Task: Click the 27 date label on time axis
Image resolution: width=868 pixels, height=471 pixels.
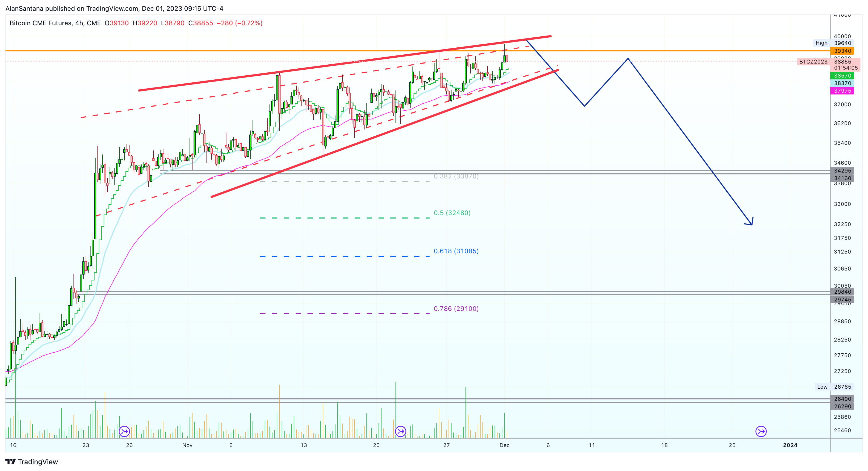Action: click(x=446, y=445)
